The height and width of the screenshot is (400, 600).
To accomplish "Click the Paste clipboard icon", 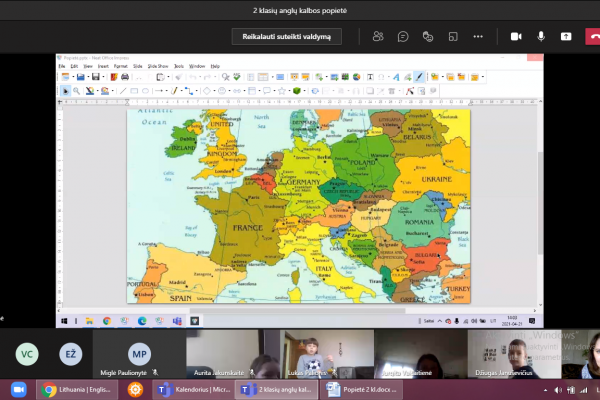I will coord(161,77).
